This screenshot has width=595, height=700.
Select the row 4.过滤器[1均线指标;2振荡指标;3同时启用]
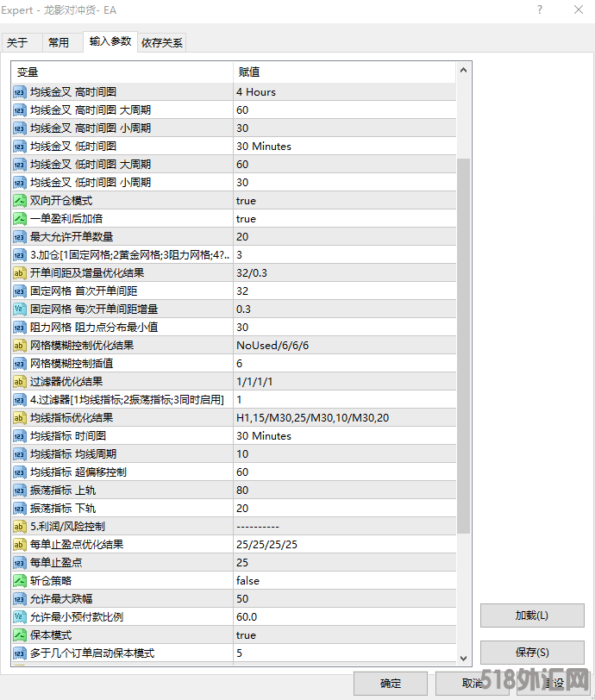(x=234, y=400)
